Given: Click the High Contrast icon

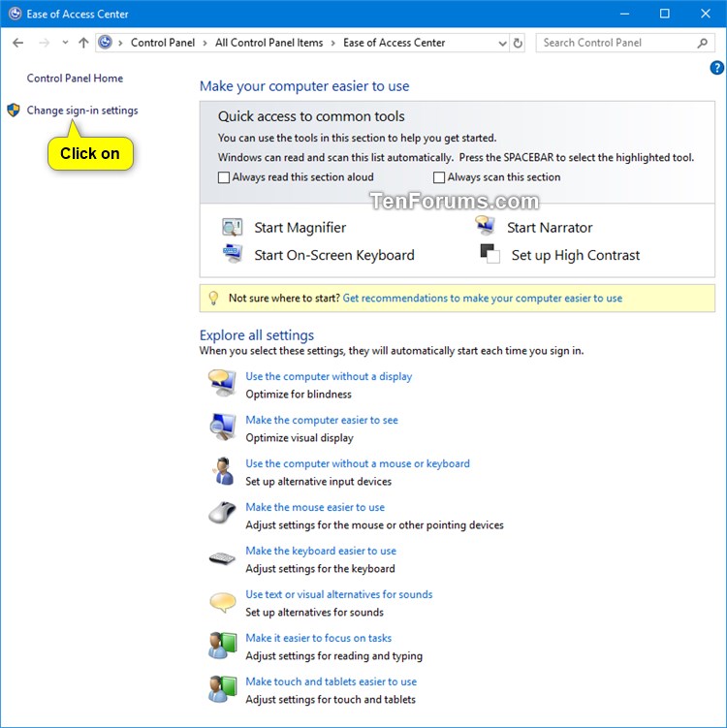Looking at the screenshot, I should (490, 254).
